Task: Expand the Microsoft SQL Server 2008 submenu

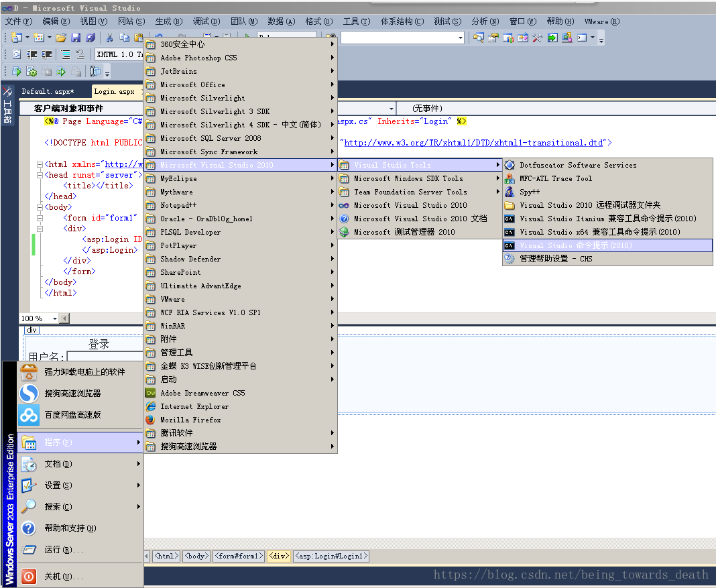Action: coord(241,138)
